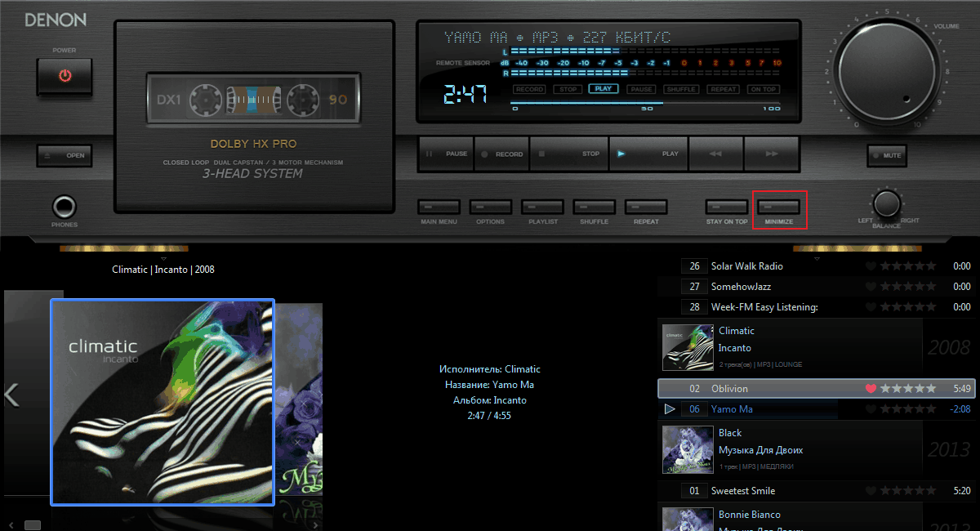
Task: Favorite Week-FM Easy Listening with its heart
Action: pos(871,307)
